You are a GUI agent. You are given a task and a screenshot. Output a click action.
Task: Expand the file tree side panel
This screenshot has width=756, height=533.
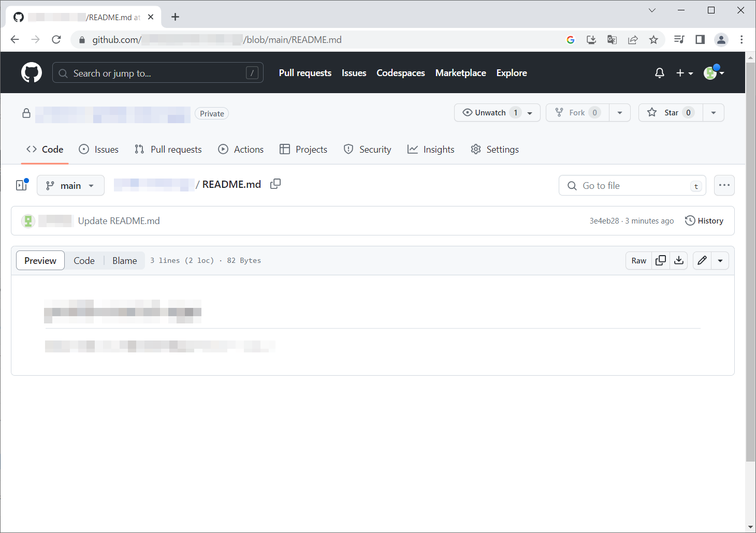(x=22, y=185)
